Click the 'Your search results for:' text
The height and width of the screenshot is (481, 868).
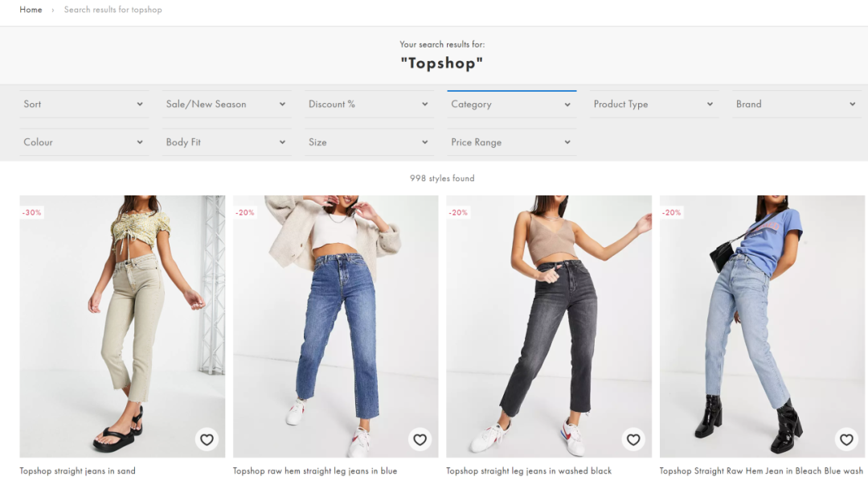coord(442,44)
